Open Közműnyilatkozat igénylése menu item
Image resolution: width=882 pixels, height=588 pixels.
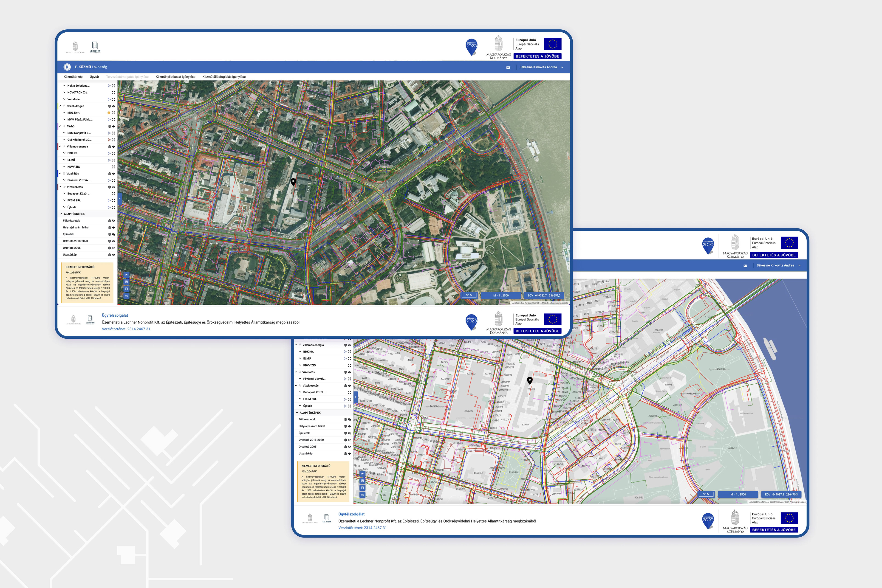(175, 77)
